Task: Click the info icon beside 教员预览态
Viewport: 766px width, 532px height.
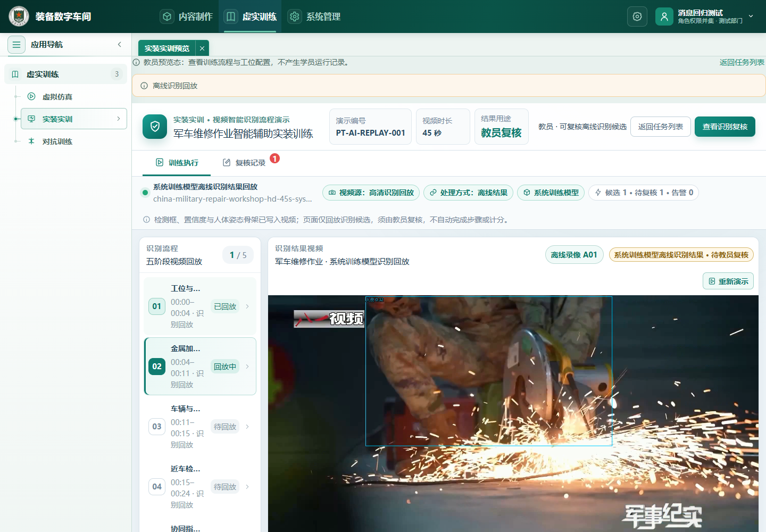Action: point(136,62)
